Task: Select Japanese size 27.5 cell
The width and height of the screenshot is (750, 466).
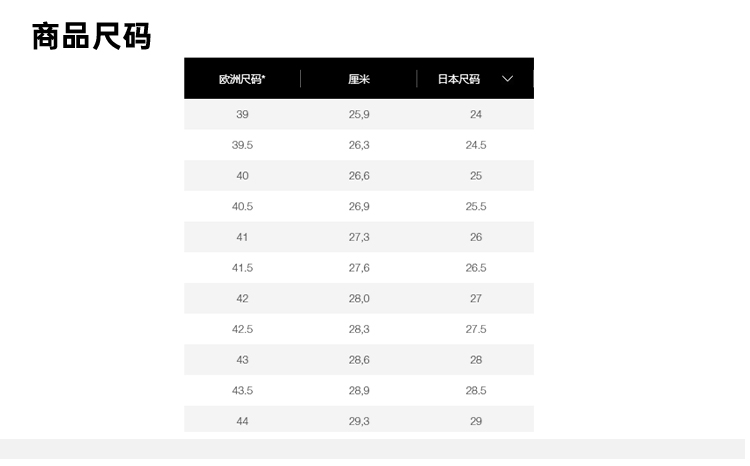Action: click(476, 329)
